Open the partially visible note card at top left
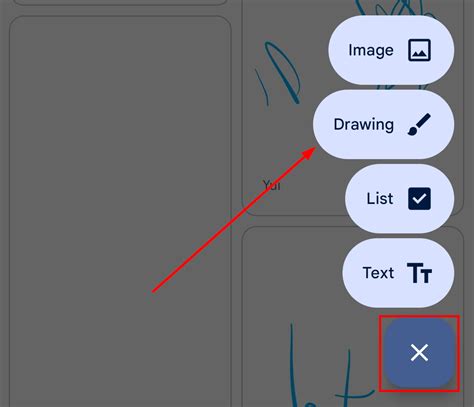 120,2
